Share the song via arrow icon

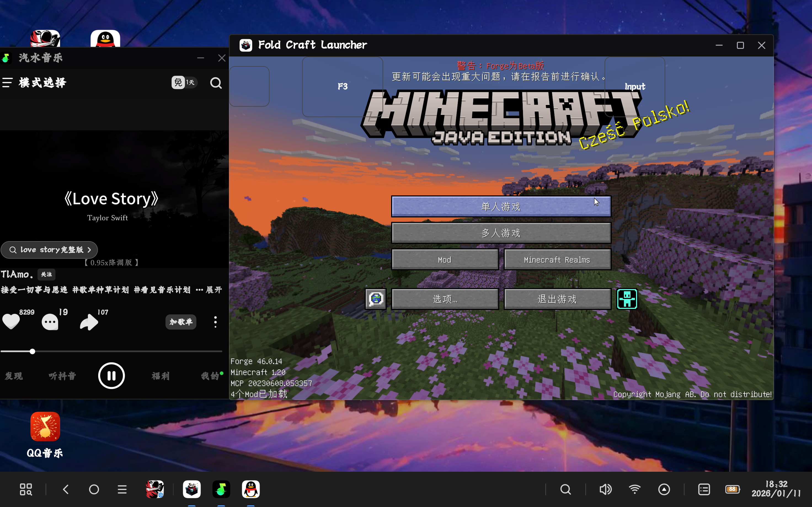(89, 322)
